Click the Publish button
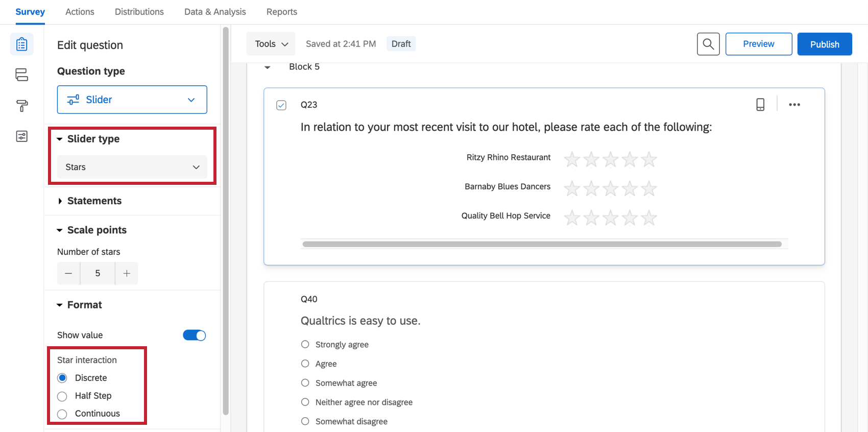The width and height of the screenshot is (868, 432). (824, 44)
